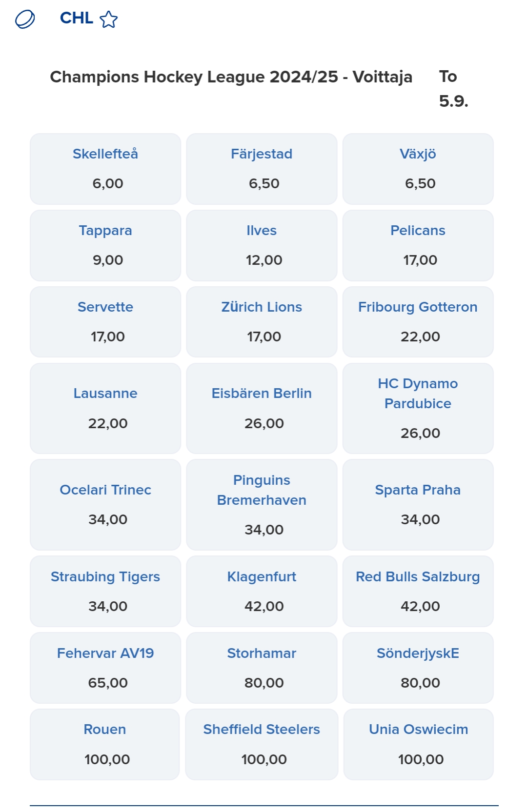Select Red Bulls Salzburg 42,00

(418, 591)
